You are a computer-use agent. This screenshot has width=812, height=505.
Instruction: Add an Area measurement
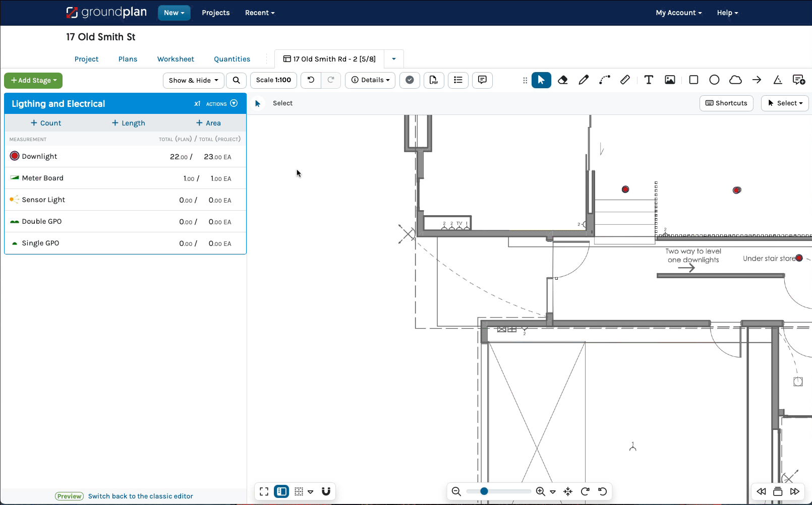[x=208, y=123]
